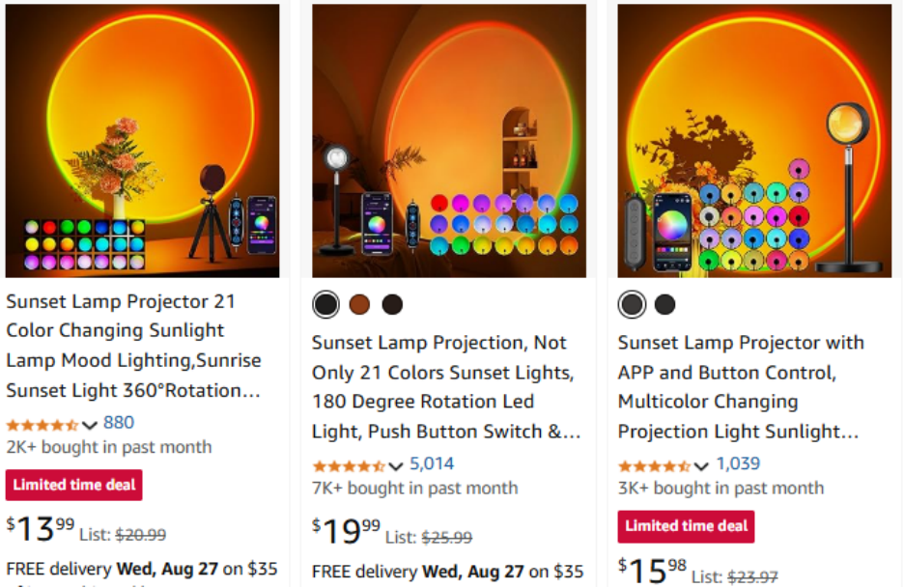The width and height of the screenshot is (904, 588).
Task: Open the tripod sunset lamp product image
Action: click(x=142, y=141)
